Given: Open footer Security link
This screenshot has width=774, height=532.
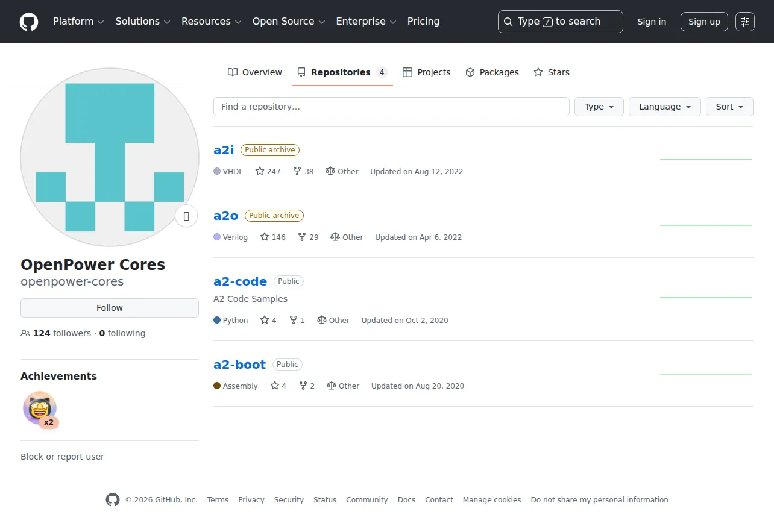Looking at the screenshot, I should pyautogui.click(x=289, y=500).
